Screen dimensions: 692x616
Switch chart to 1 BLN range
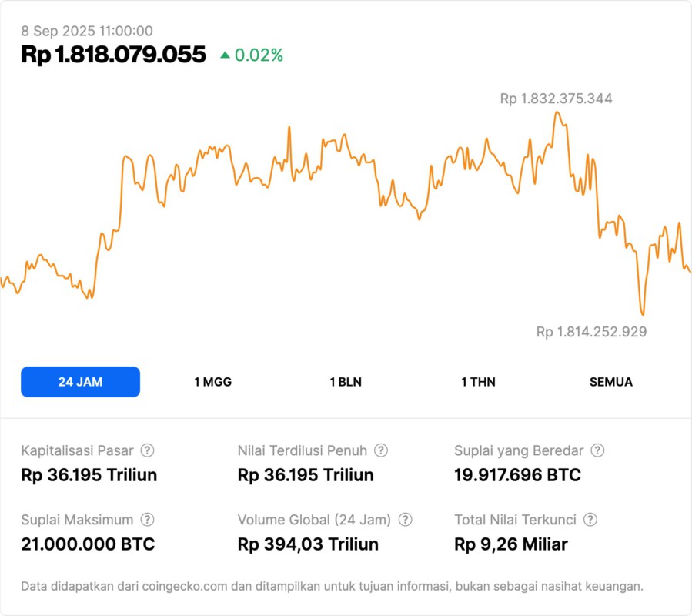pos(346,382)
